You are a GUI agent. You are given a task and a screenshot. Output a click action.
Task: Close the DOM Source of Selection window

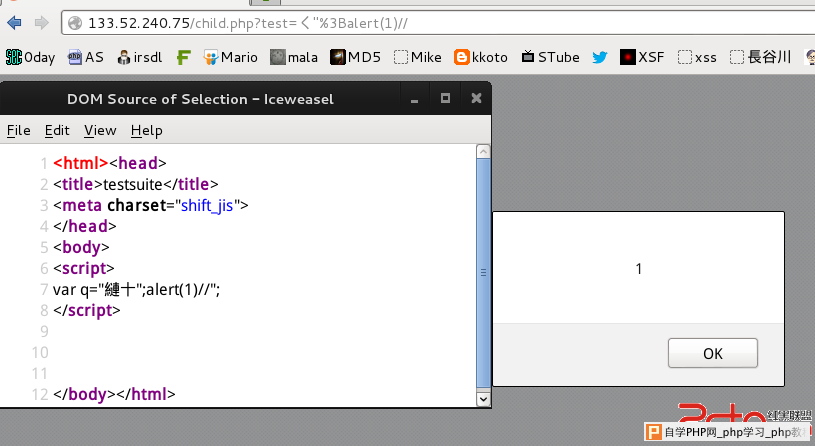point(476,98)
